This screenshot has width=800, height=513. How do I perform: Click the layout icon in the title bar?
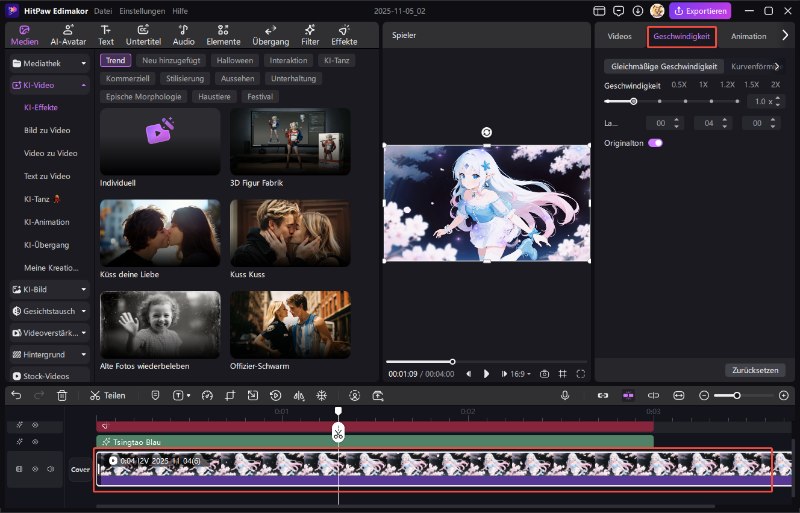click(599, 11)
